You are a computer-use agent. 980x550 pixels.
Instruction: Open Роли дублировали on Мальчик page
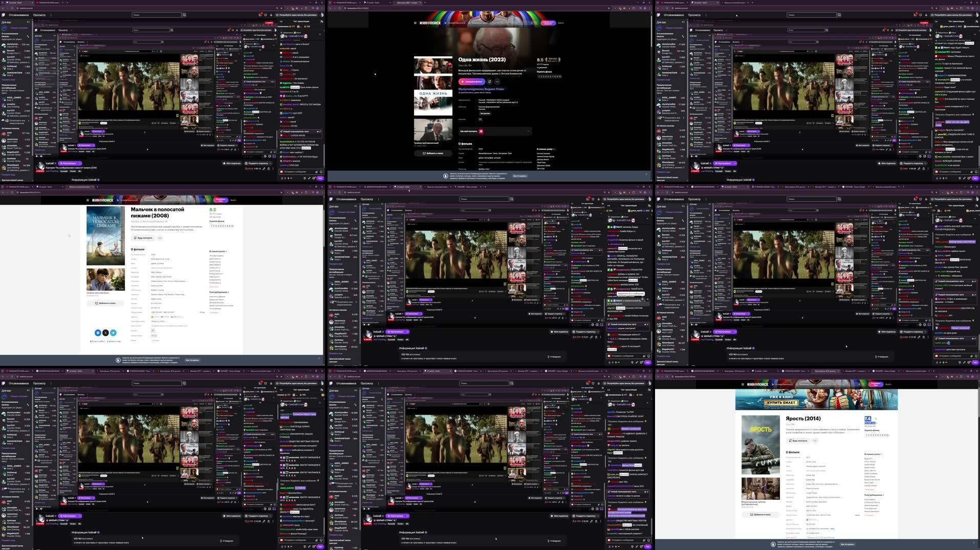pos(219,292)
